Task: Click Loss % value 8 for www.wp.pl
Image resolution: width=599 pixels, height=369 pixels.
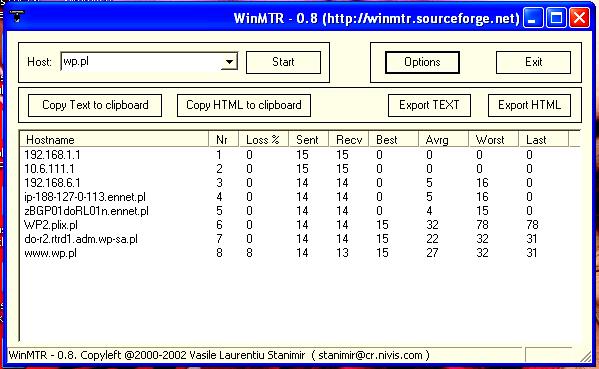Action: [x=249, y=253]
